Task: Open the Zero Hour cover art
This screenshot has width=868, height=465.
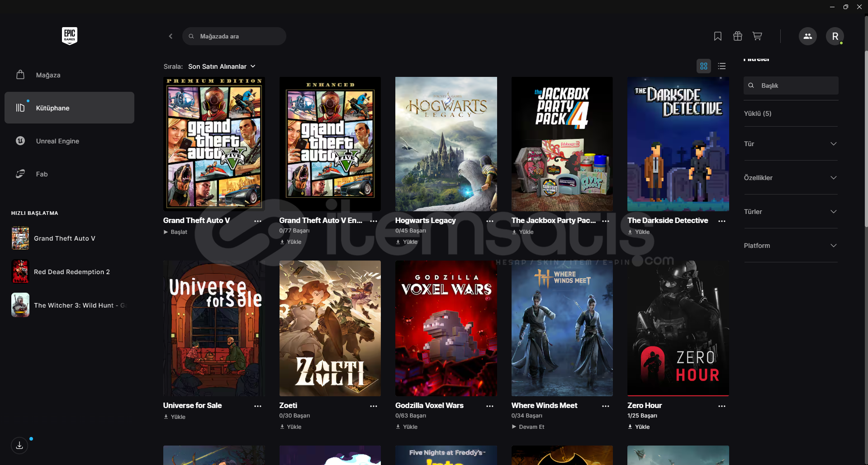Action: point(678,328)
